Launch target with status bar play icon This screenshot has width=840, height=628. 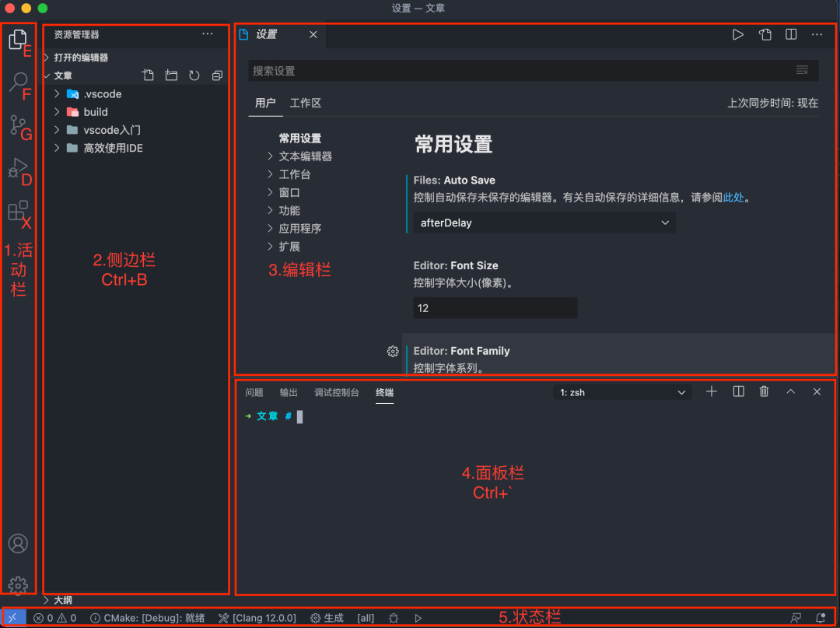pos(418,618)
